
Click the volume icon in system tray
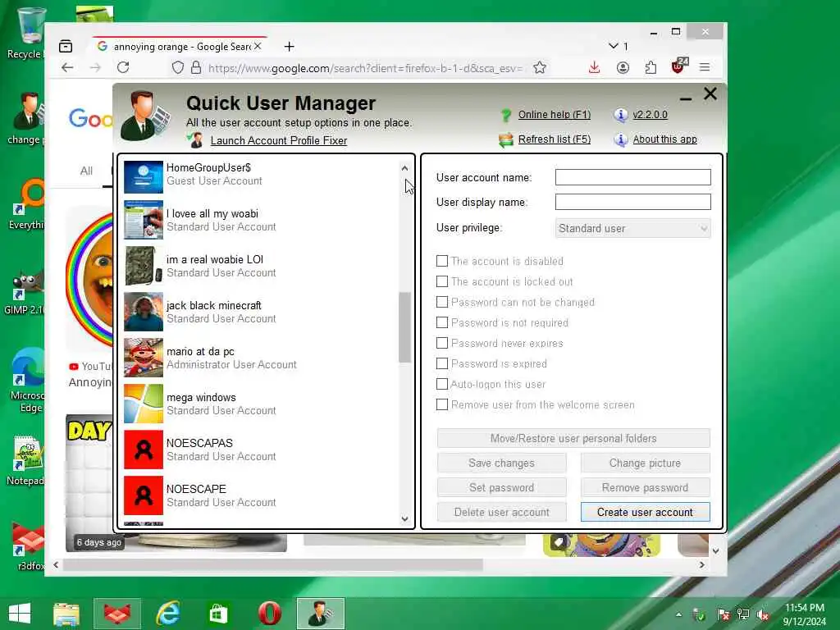(762, 614)
